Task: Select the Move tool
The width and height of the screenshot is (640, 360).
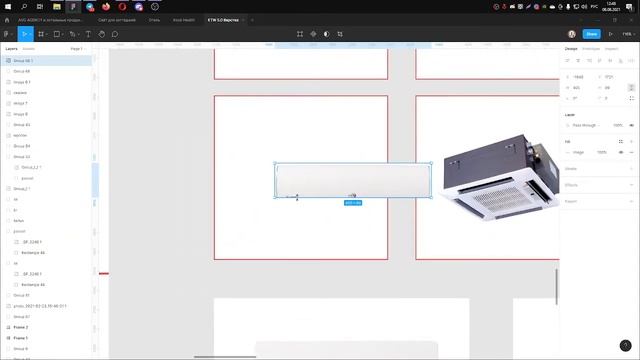Action: pyautogui.click(x=24, y=34)
